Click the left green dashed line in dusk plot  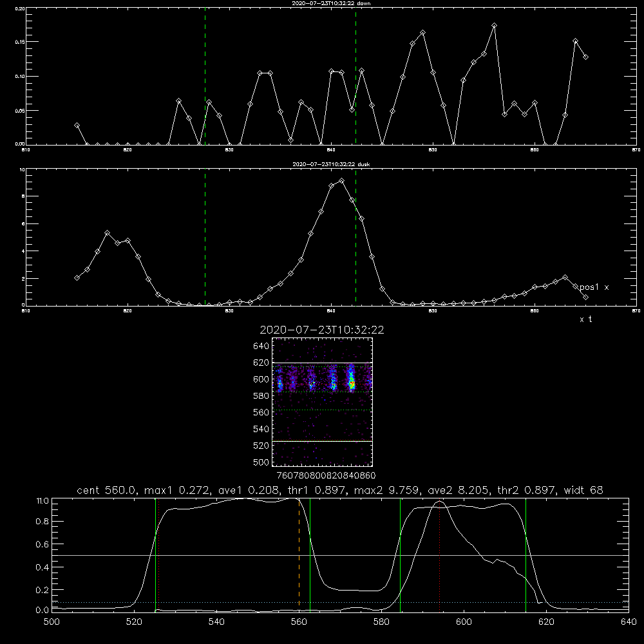[205, 237]
